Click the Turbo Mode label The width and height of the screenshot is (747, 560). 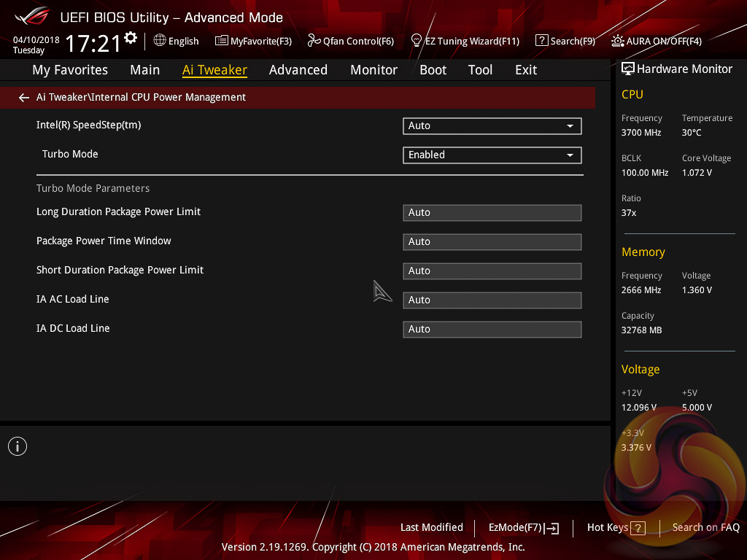(70, 155)
